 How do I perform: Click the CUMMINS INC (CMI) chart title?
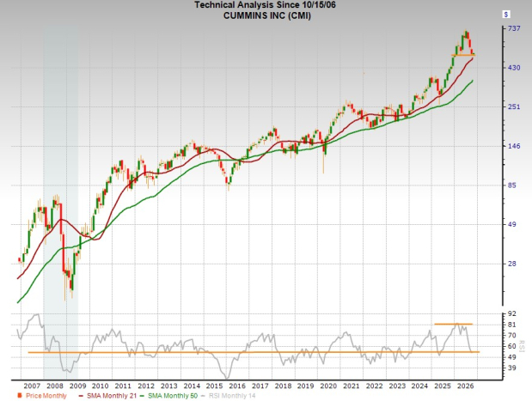[266, 15]
